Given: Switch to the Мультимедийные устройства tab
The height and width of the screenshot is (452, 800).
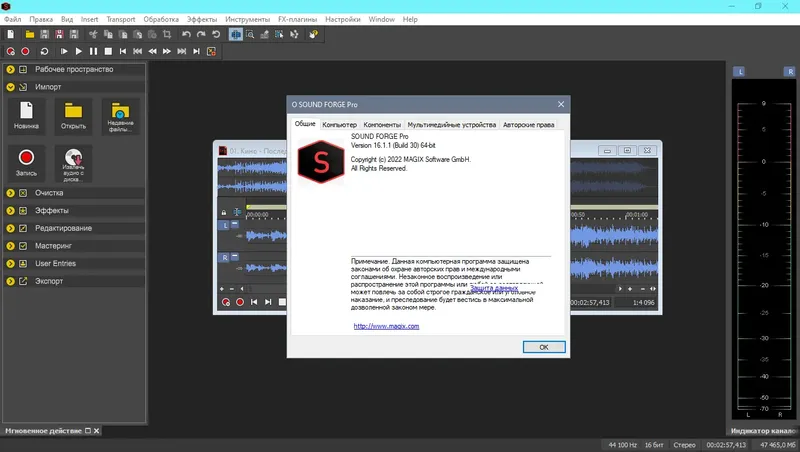Looking at the screenshot, I should tap(452, 124).
